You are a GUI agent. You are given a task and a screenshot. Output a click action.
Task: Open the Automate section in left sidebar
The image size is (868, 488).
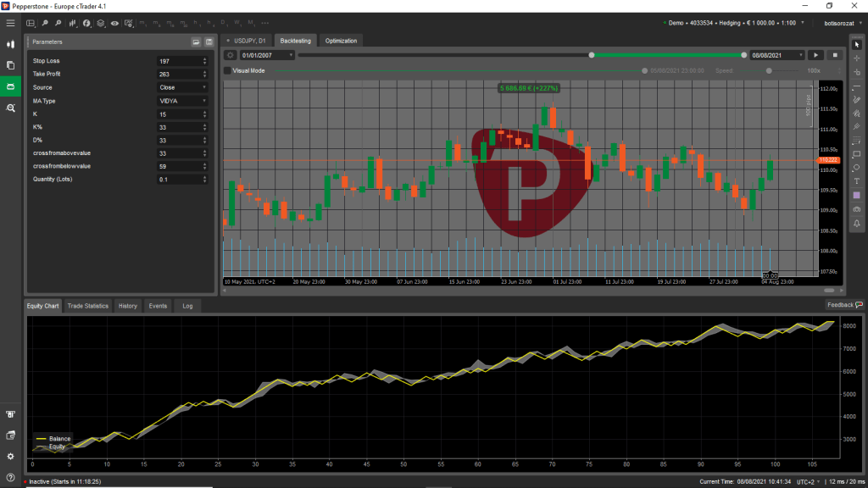pyautogui.click(x=10, y=86)
